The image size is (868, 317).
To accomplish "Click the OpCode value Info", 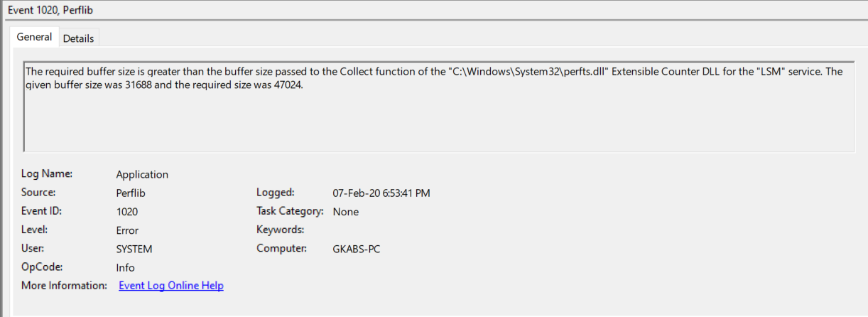I will [x=125, y=268].
